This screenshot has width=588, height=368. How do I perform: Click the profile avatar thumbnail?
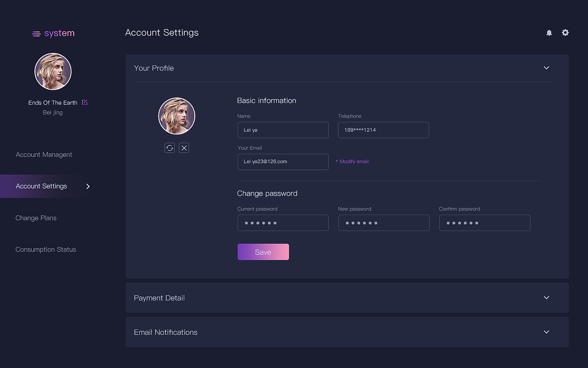[176, 116]
